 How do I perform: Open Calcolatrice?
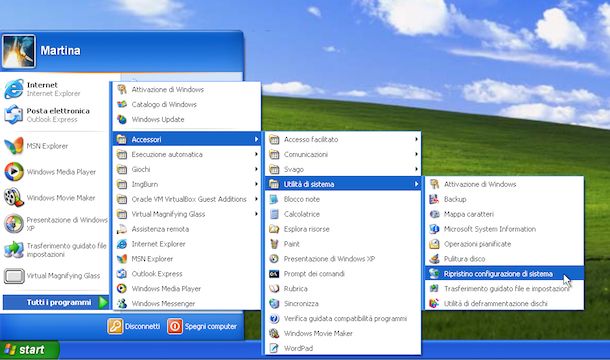point(343,214)
